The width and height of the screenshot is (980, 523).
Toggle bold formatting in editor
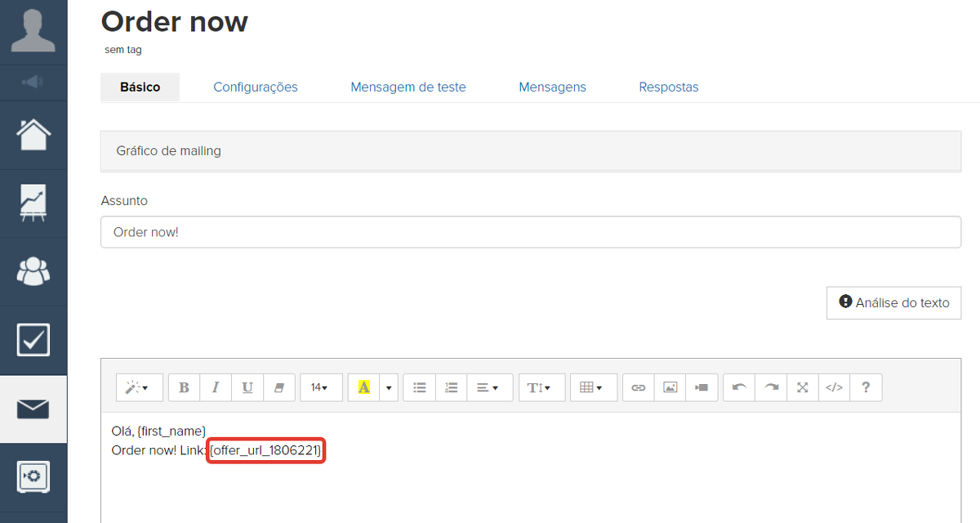click(x=184, y=387)
